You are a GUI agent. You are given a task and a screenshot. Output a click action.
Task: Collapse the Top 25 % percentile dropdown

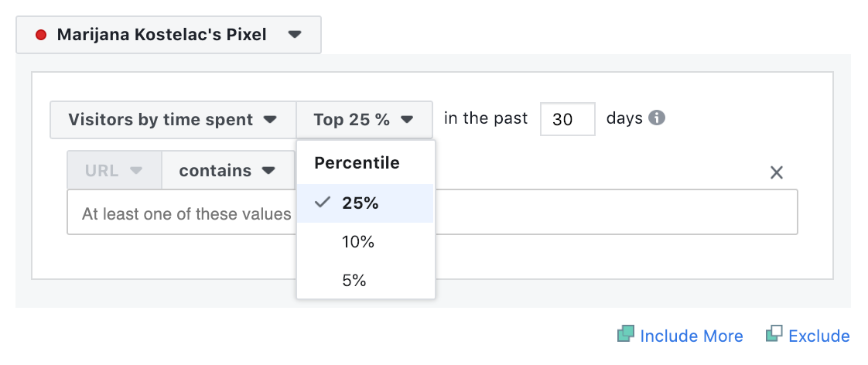point(364,120)
